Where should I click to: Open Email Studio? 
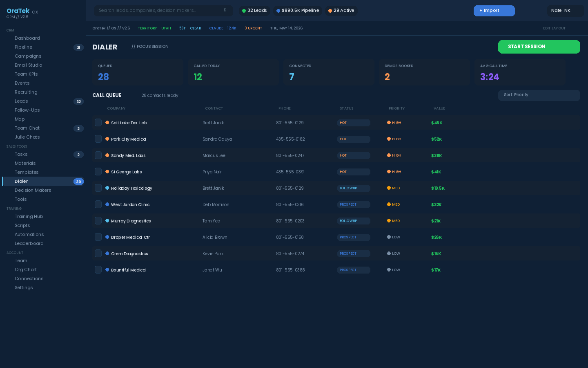(x=28, y=65)
